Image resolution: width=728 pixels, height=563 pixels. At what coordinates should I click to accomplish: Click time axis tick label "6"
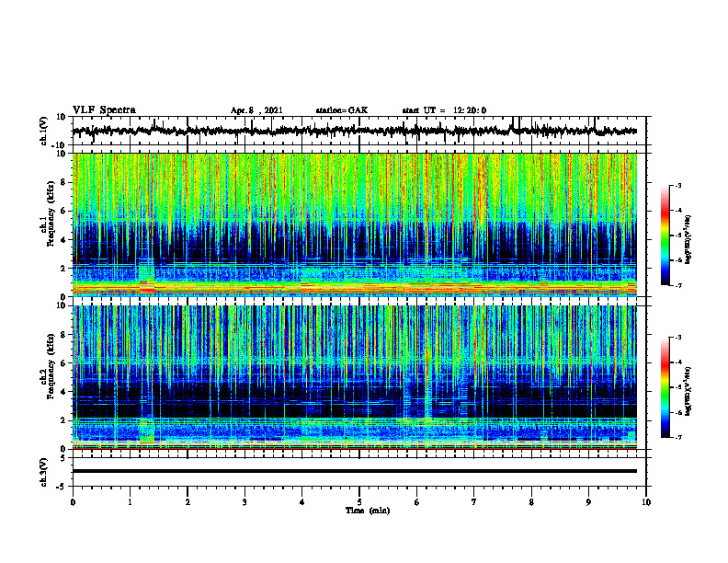[x=417, y=502]
